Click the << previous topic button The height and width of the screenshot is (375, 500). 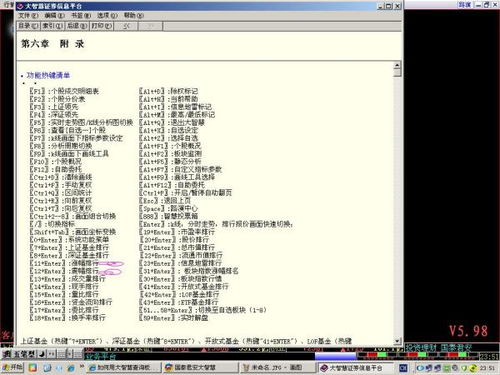pyautogui.click(x=126, y=26)
